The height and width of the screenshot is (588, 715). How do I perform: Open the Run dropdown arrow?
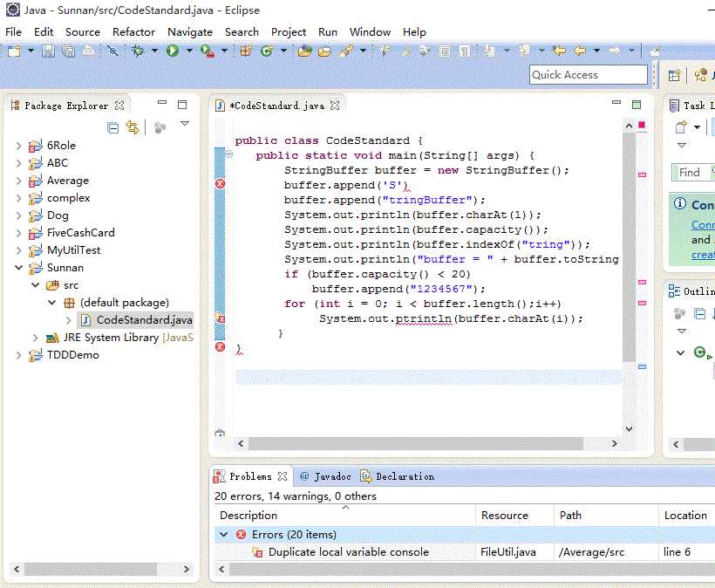click(x=189, y=51)
